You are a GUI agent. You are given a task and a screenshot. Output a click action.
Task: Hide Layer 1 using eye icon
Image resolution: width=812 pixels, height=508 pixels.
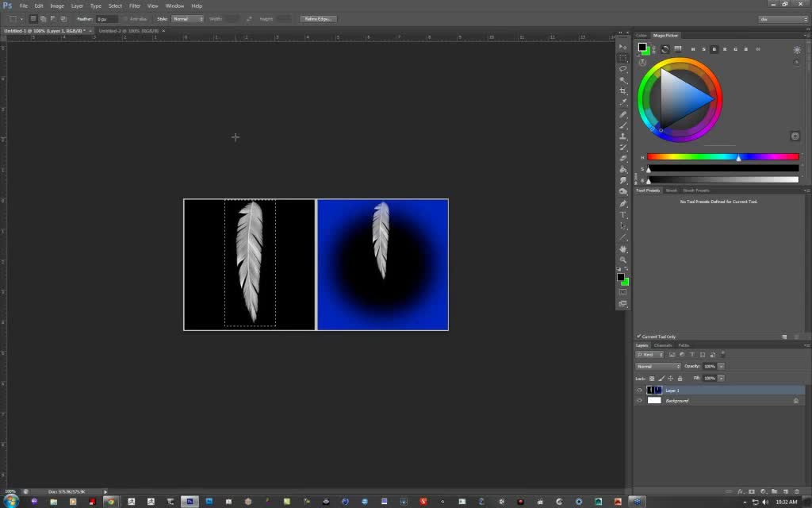pos(639,391)
